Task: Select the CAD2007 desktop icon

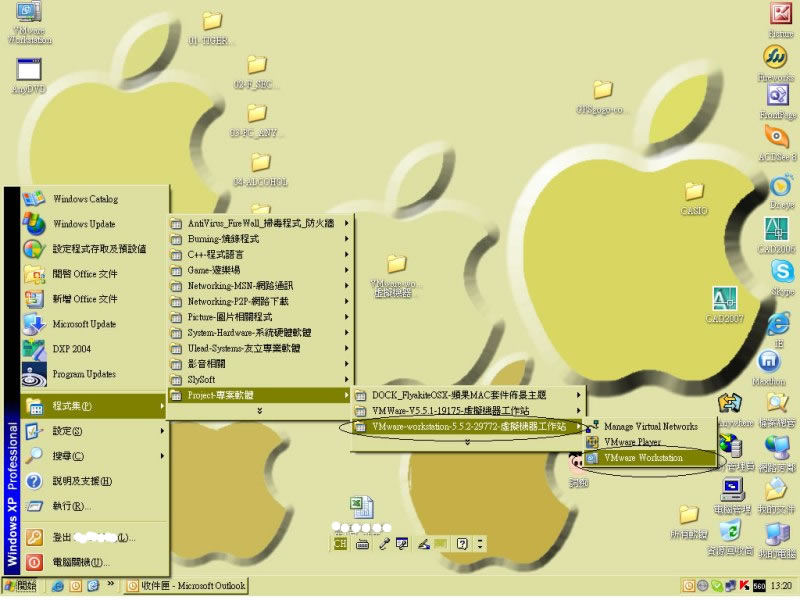Action: [724, 305]
